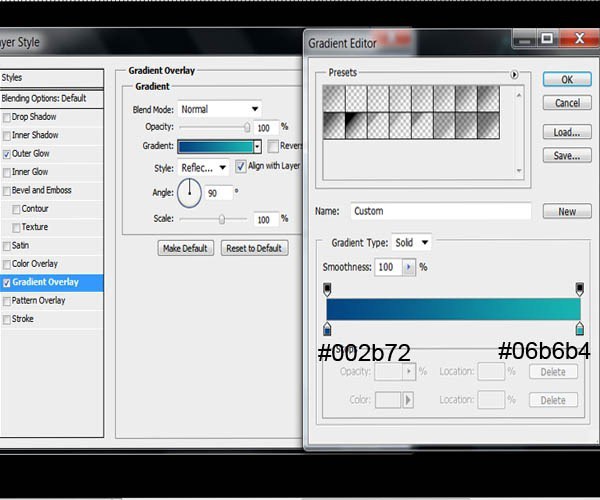Open the Blend Mode dropdown

point(220,109)
